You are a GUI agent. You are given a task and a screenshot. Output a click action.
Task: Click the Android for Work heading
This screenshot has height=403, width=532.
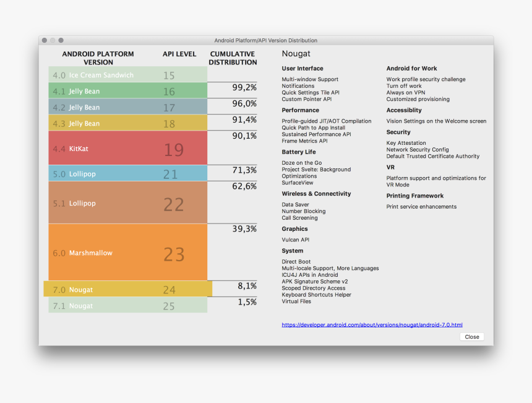(x=411, y=68)
